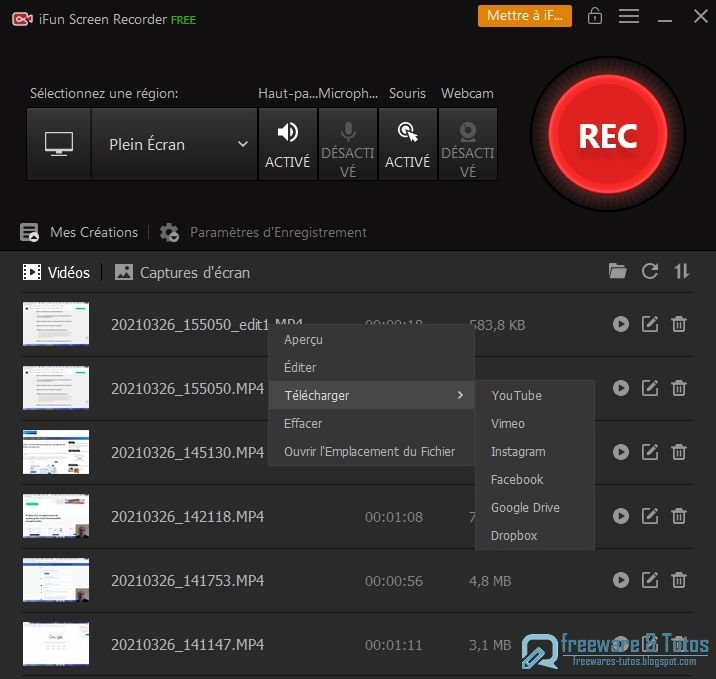Choose Éditer in the context menu

point(372,368)
